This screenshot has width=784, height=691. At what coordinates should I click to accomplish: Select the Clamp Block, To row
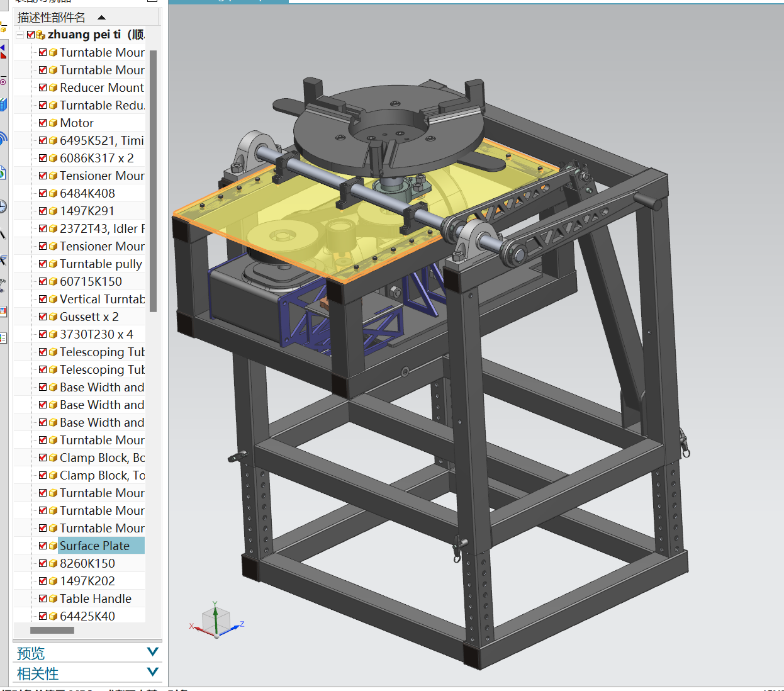(79, 475)
